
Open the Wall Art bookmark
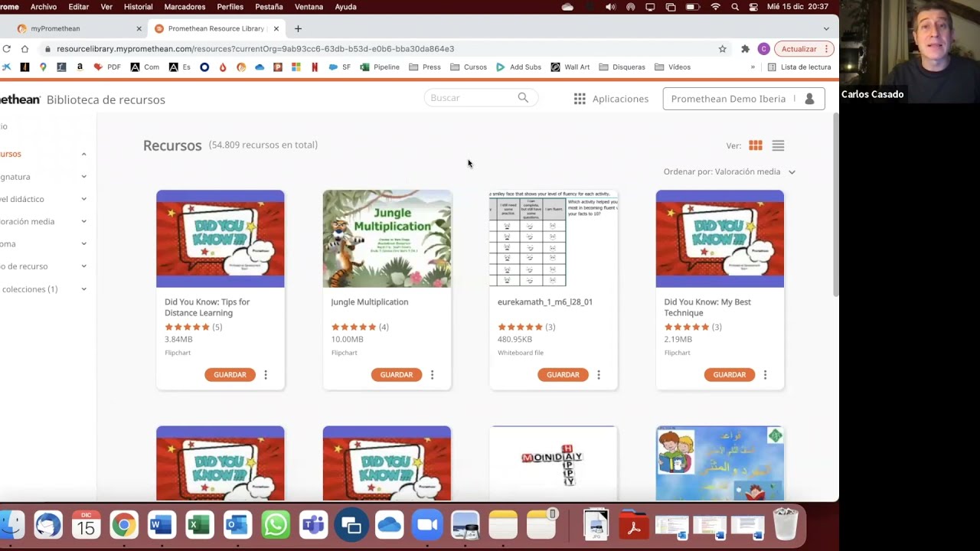pyautogui.click(x=570, y=67)
